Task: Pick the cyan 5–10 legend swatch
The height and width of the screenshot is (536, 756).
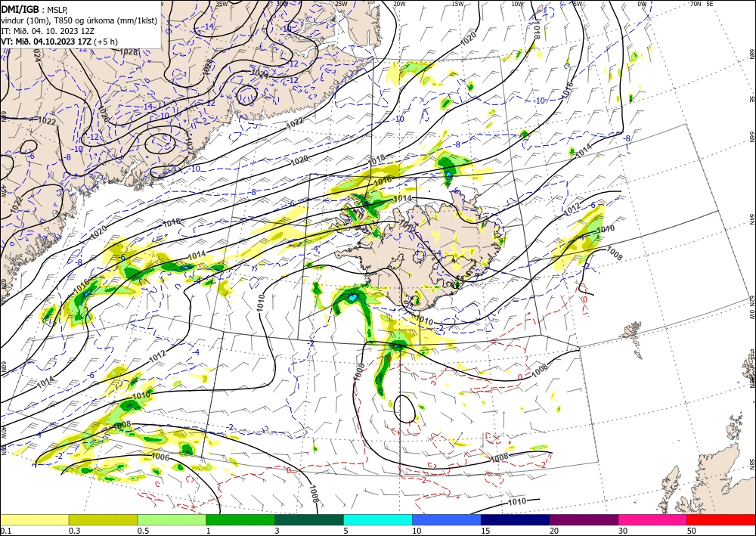Action: [x=378, y=519]
